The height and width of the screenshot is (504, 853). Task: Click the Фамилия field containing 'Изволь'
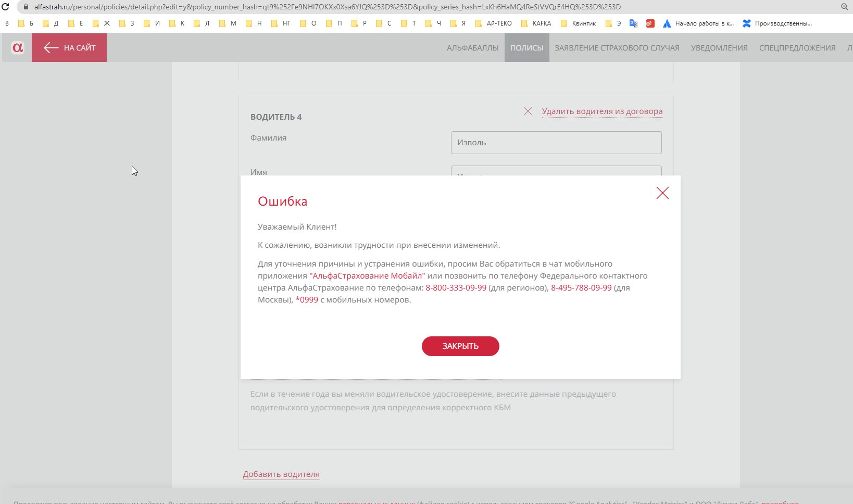click(x=556, y=143)
